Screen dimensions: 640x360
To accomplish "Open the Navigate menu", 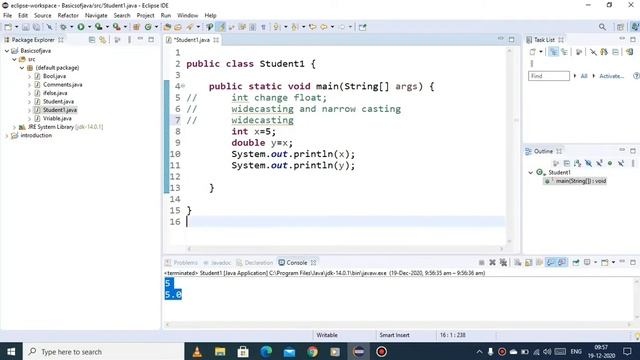I will pyautogui.click(x=96, y=16).
